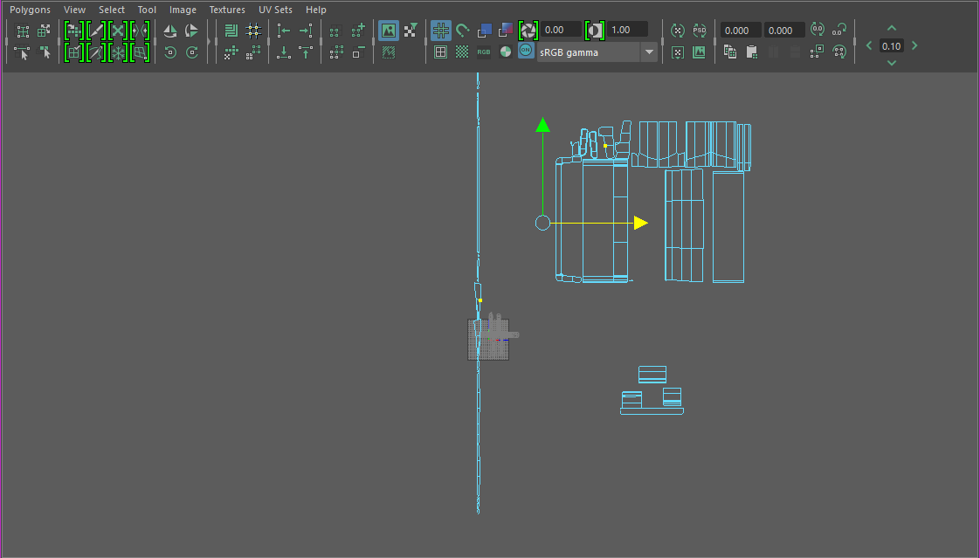Click the RGB channels display icon

coord(484,52)
